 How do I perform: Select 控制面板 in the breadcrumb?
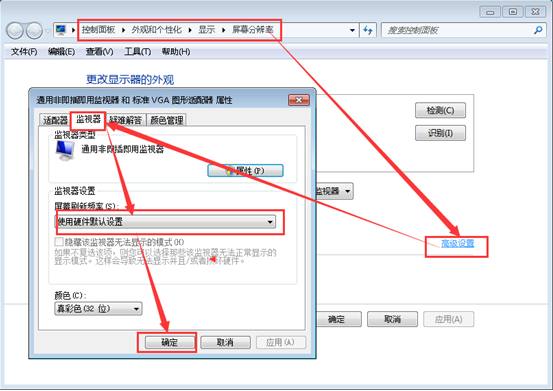coord(99,30)
